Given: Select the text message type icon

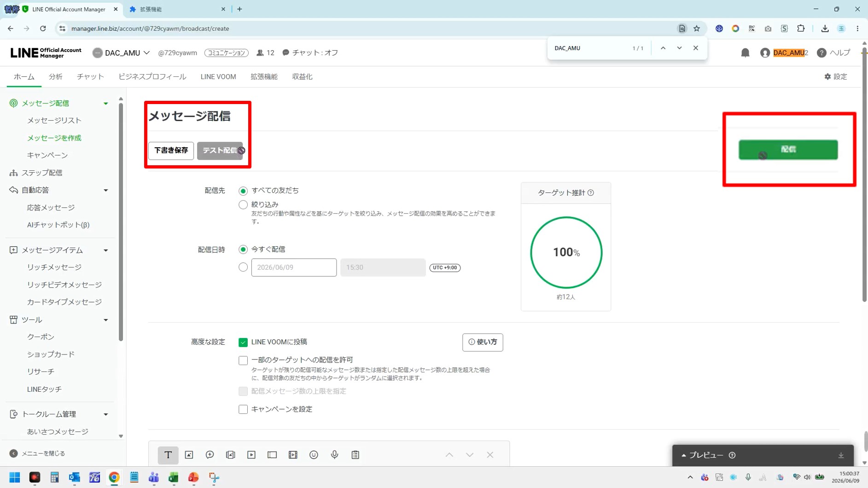Looking at the screenshot, I should coord(168,455).
